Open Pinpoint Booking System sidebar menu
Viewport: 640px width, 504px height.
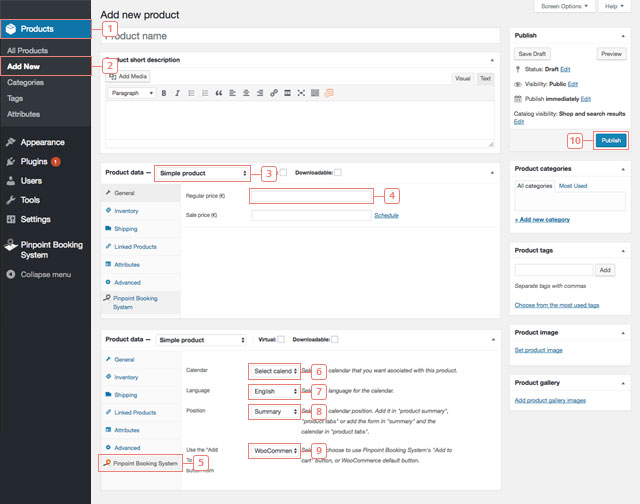pyautogui.click(x=51, y=250)
